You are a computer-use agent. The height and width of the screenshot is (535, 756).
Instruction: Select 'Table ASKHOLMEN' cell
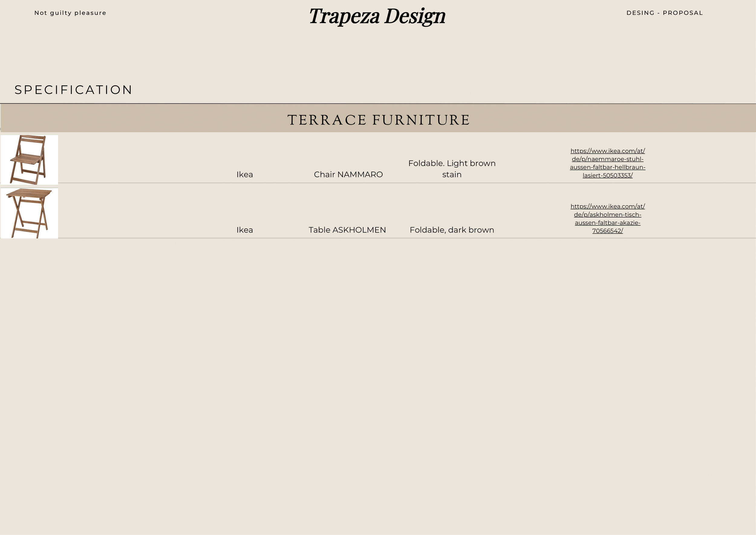click(x=347, y=230)
